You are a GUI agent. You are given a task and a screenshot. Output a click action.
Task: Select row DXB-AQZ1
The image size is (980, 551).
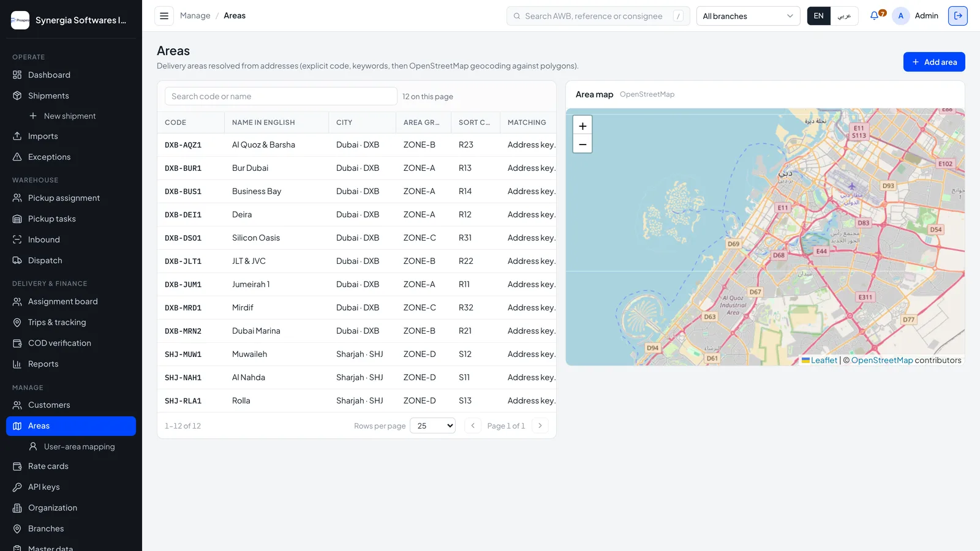356,145
